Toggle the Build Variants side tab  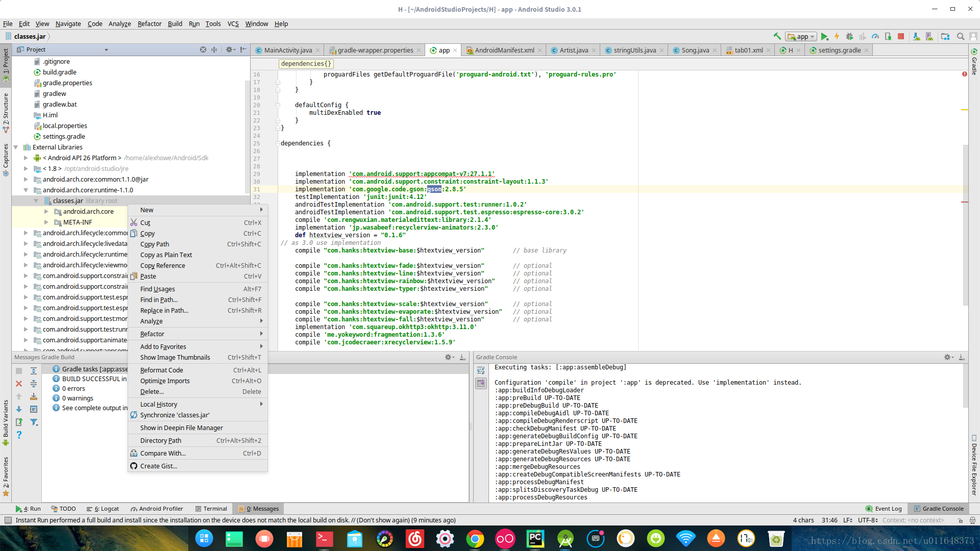[6, 423]
